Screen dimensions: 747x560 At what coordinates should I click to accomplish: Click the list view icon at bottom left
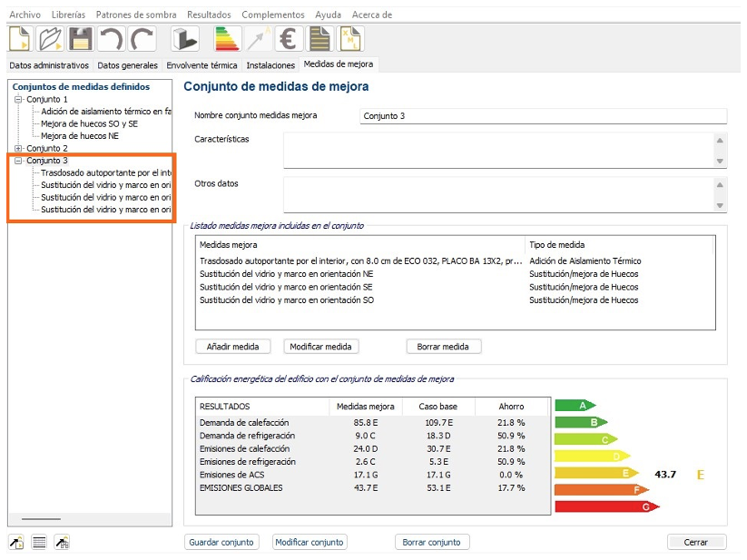(x=39, y=543)
